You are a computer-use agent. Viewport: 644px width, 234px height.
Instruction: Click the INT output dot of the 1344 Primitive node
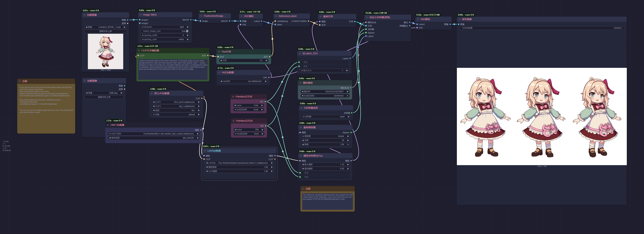pos(265,102)
